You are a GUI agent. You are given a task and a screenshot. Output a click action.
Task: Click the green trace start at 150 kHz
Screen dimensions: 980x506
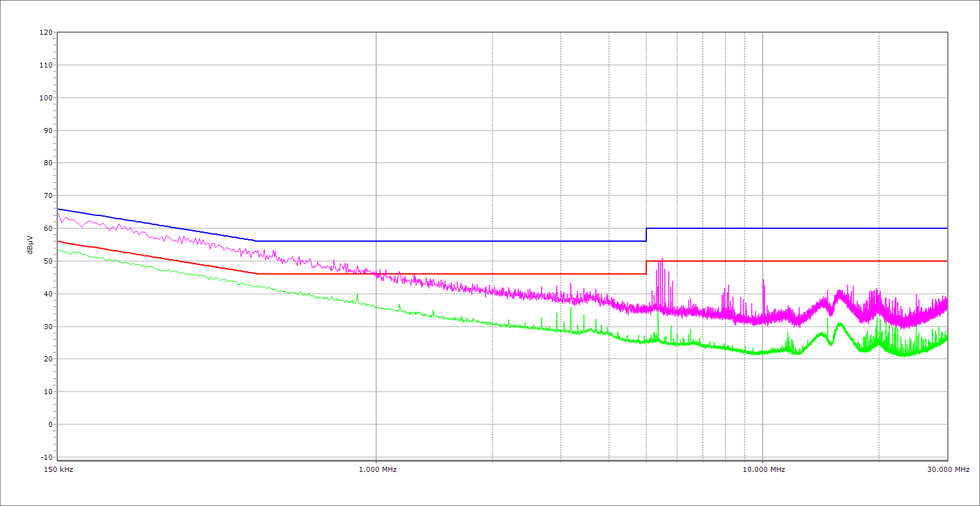pos(58,249)
